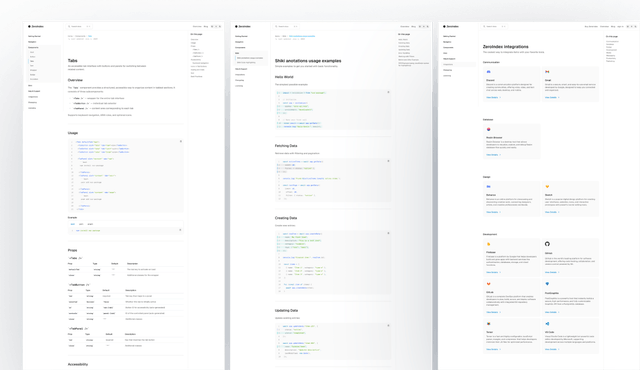Open View Details link for Sketch
This screenshot has width=640, height=370.
coord(552,212)
